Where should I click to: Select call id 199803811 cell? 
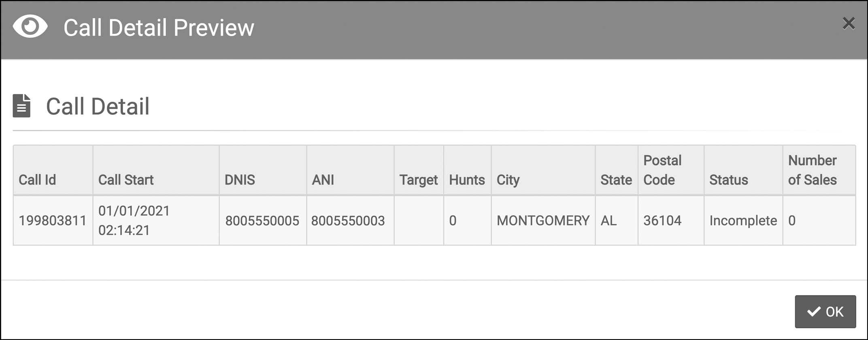point(53,221)
